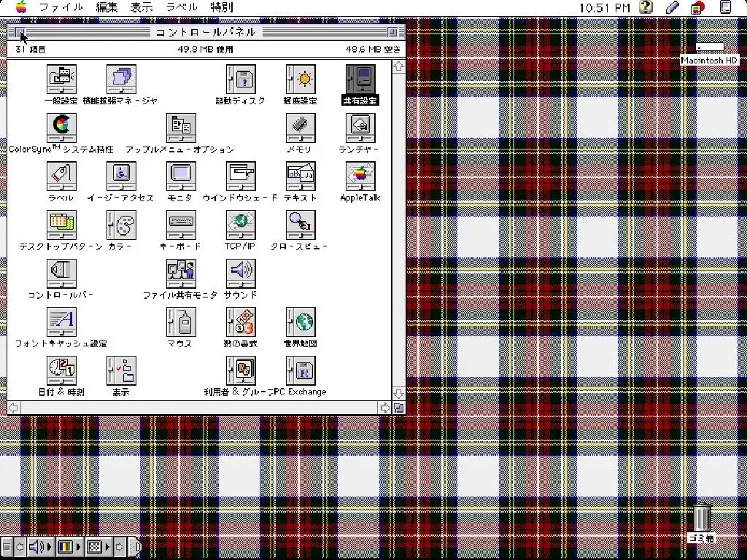Select the イージーアクセス icon
Image resolution: width=747 pixels, height=560 pixels.
(x=121, y=176)
